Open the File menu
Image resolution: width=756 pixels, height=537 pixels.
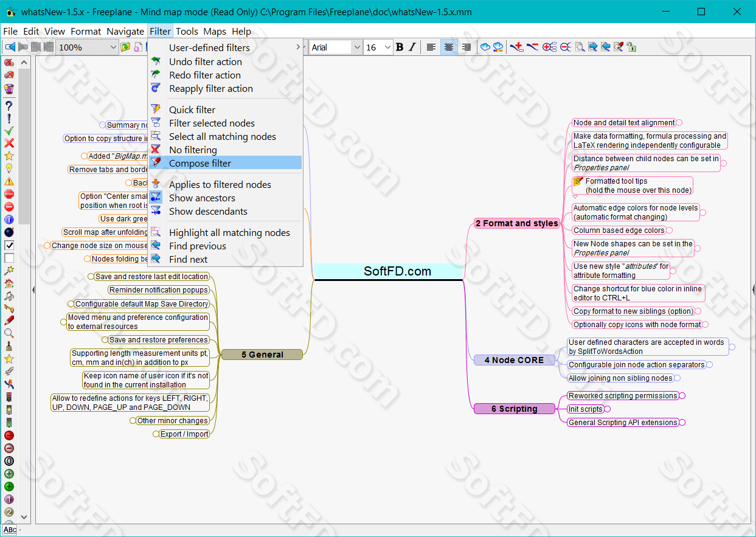coord(10,31)
